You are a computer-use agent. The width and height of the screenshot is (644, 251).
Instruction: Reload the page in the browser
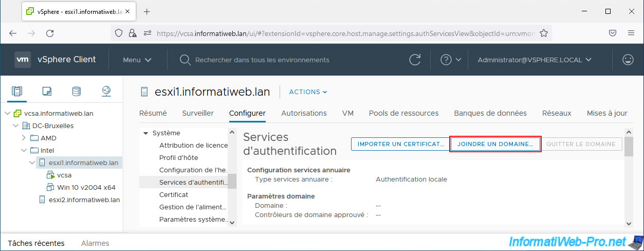[50, 33]
